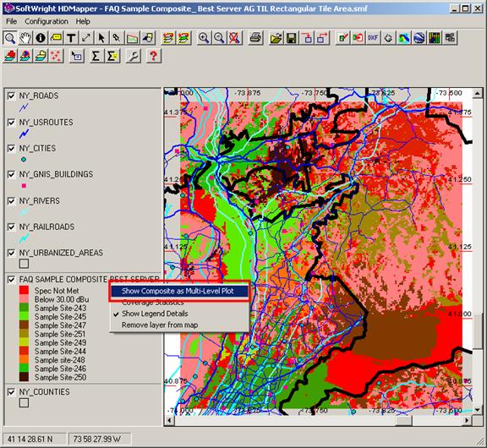
Task: Open the Help menu
Action: pyautogui.click(x=83, y=21)
